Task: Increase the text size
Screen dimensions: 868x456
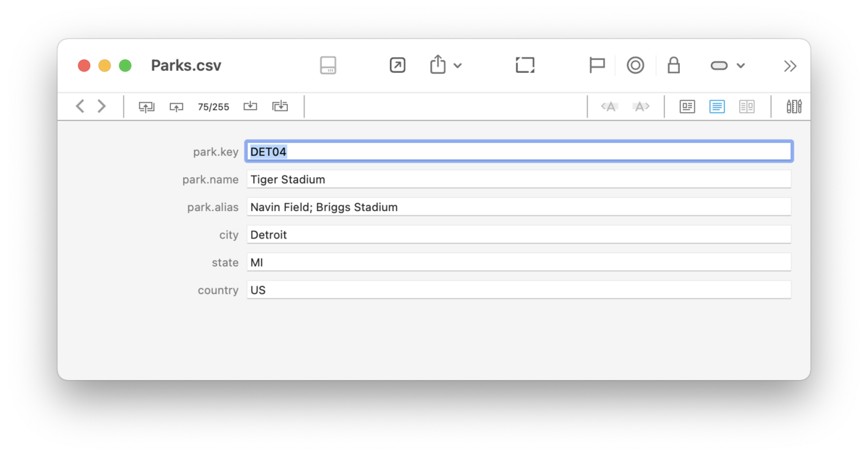Action: tap(641, 107)
